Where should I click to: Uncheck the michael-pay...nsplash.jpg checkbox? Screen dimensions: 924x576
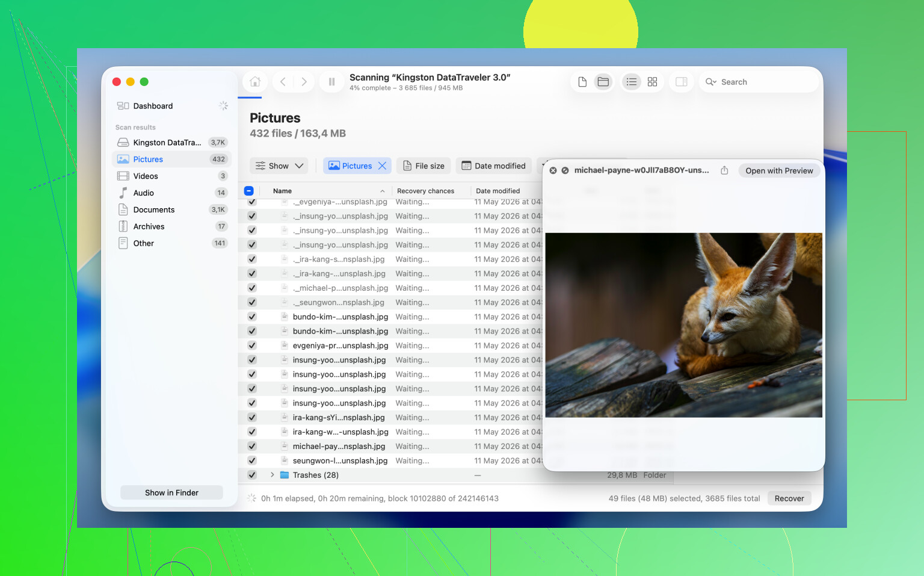(252, 447)
